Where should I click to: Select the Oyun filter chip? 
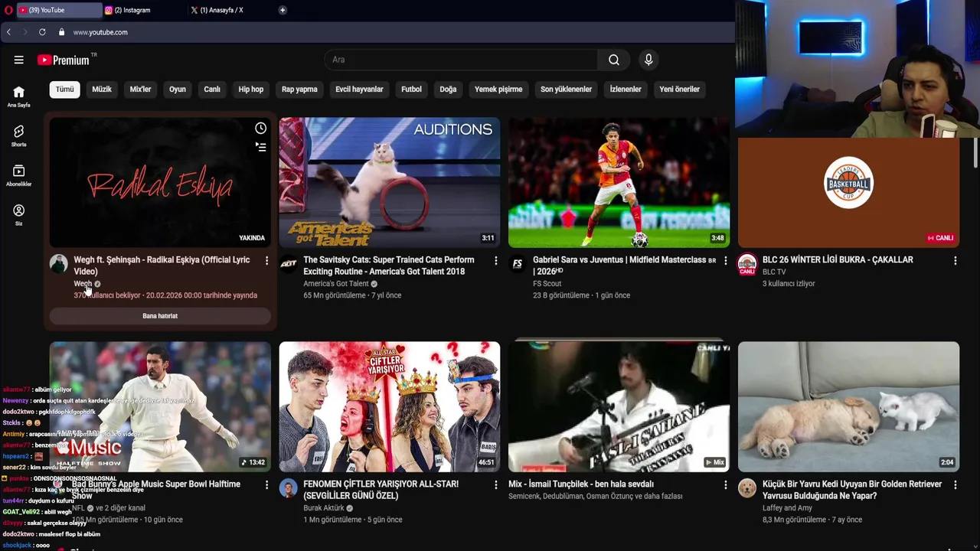[178, 90]
